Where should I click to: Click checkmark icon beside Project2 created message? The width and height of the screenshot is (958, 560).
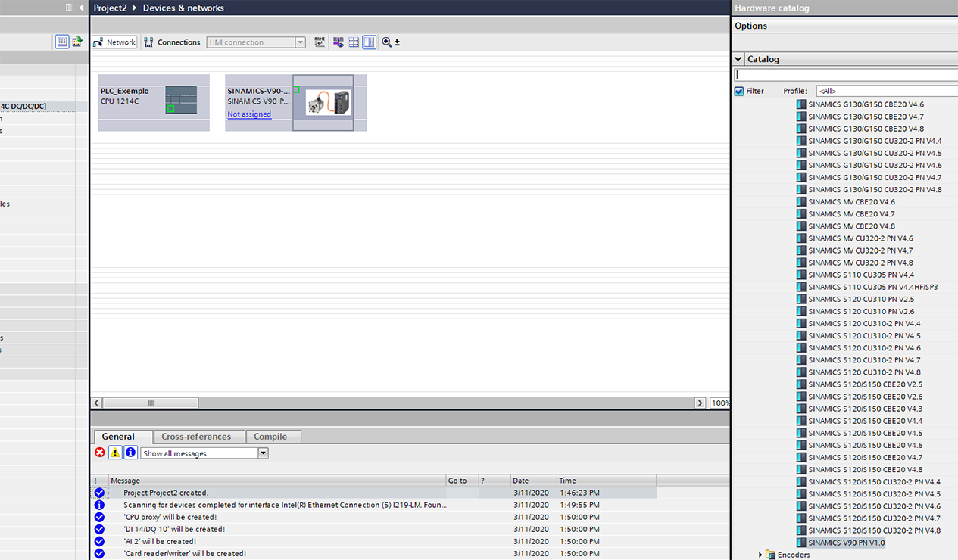[x=99, y=493]
